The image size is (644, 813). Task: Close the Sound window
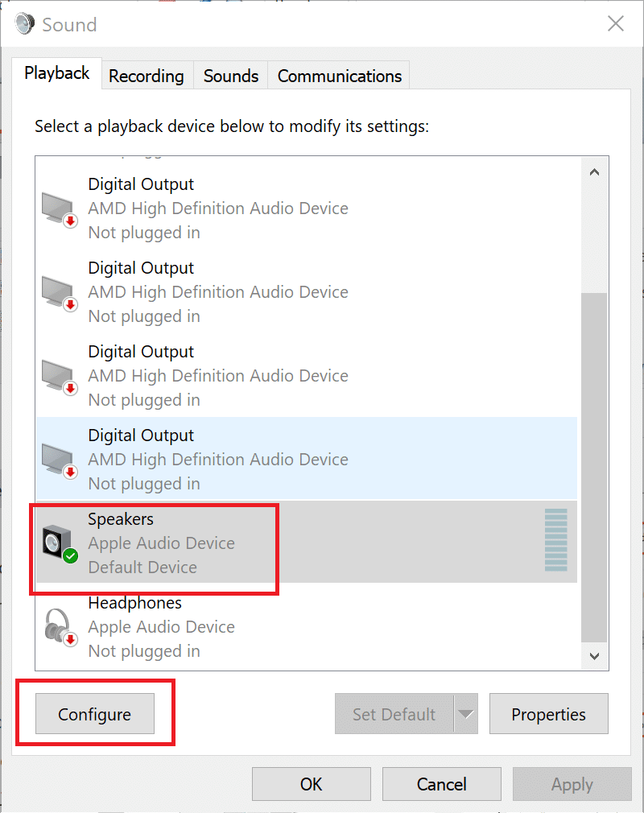point(616,24)
